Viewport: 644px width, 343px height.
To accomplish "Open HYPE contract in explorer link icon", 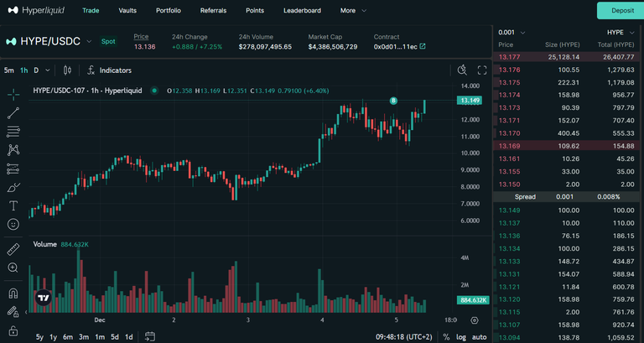I will tap(423, 46).
